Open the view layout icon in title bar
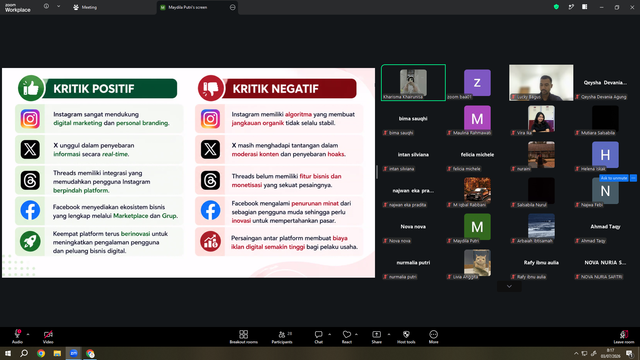Screen dimensions: 640x360 pos(585,7)
